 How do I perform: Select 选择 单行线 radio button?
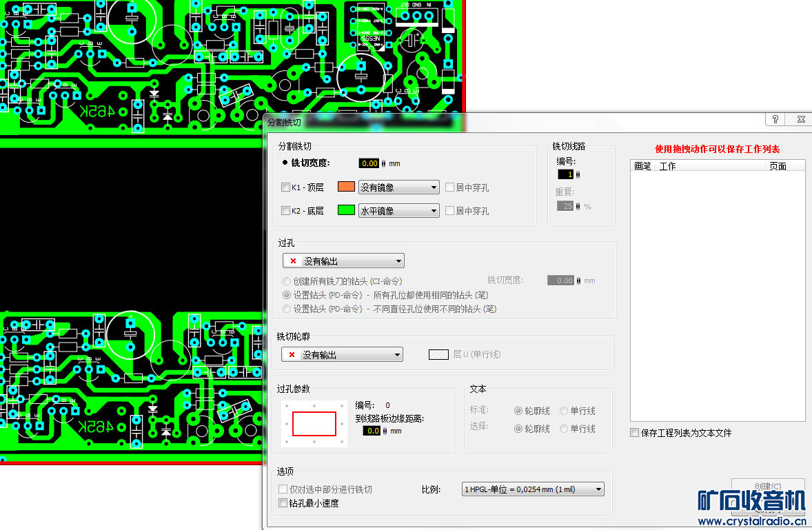[564, 429]
